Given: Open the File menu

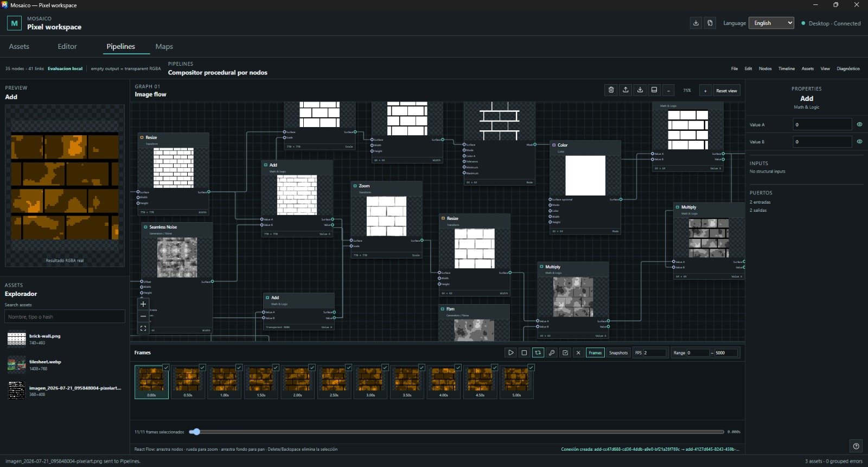Looking at the screenshot, I should 734,68.
